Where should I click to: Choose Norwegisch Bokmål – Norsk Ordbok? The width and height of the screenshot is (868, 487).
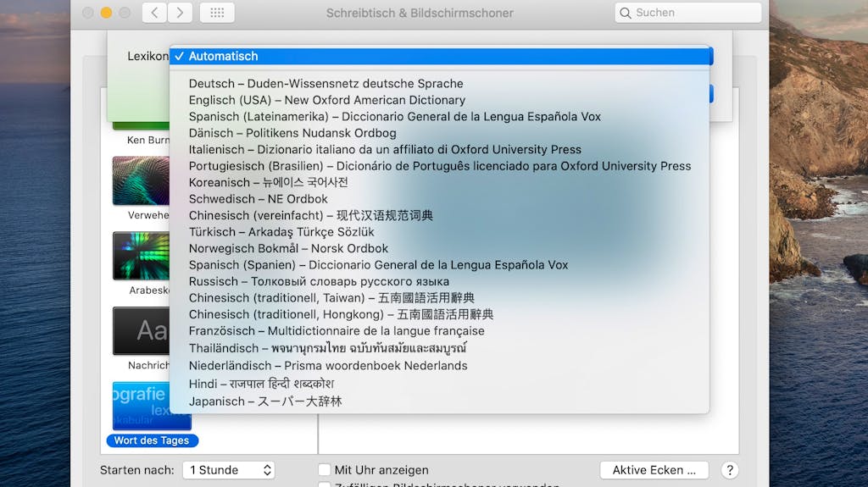coord(440,248)
